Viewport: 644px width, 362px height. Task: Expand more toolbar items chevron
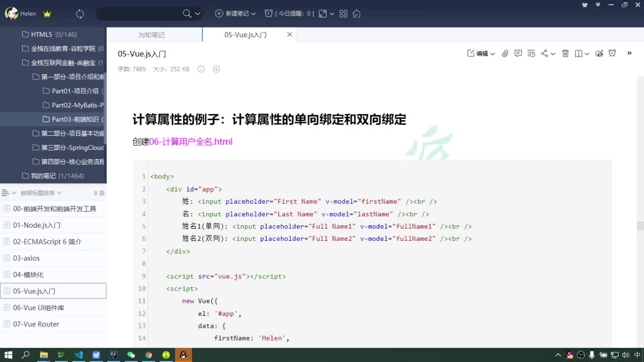coord(629,53)
